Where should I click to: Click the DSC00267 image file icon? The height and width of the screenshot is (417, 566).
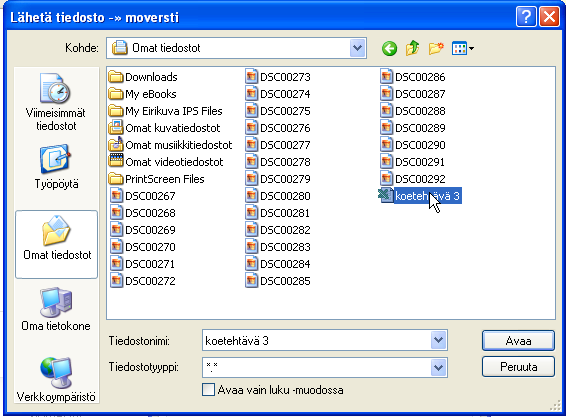[x=116, y=196]
